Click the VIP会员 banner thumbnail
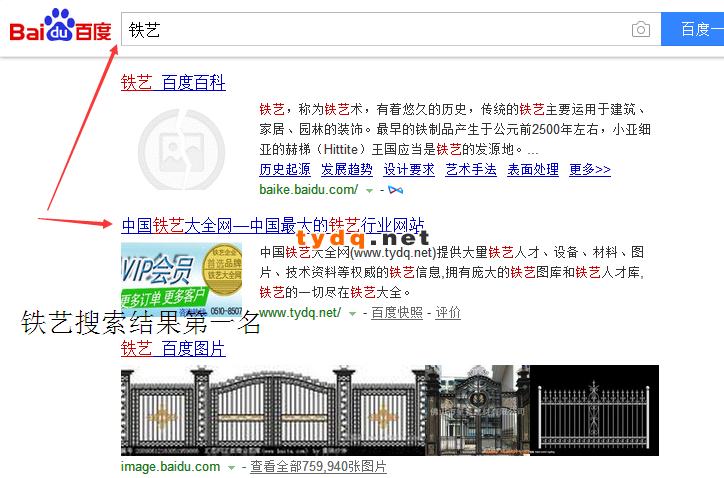The image size is (724, 478). point(181,281)
